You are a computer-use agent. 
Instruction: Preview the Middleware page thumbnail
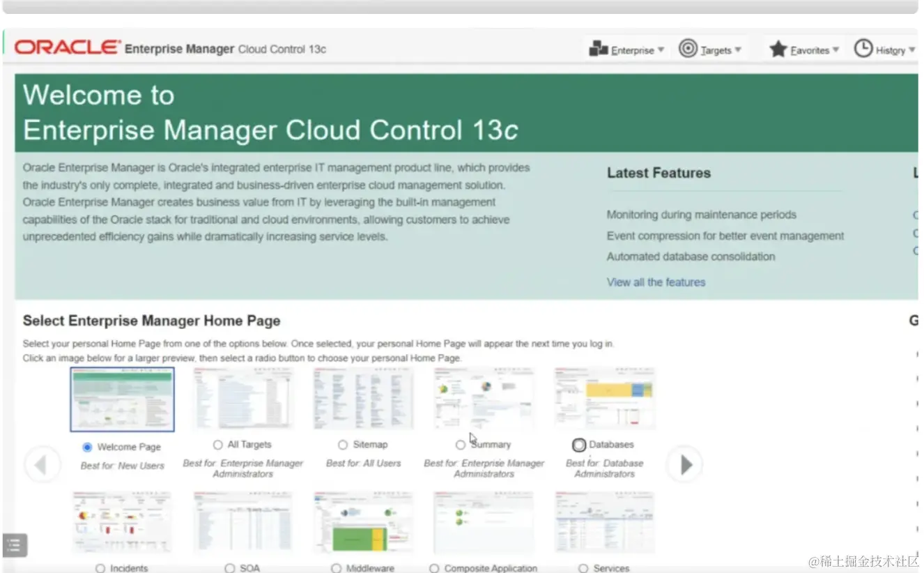[x=363, y=522]
